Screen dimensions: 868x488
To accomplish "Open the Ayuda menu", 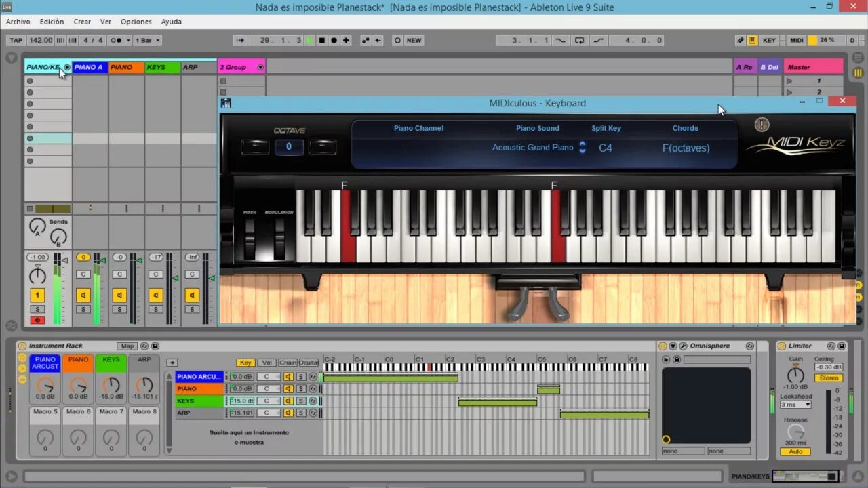I will (172, 22).
